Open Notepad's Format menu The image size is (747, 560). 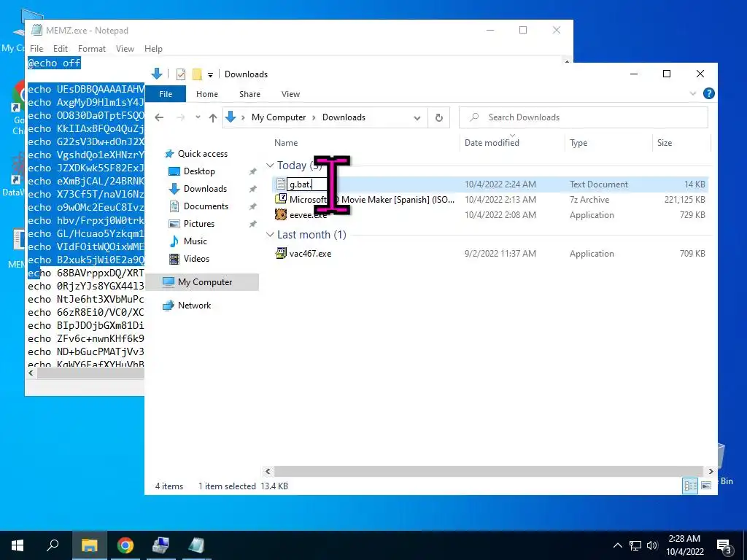(x=91, y=49)
